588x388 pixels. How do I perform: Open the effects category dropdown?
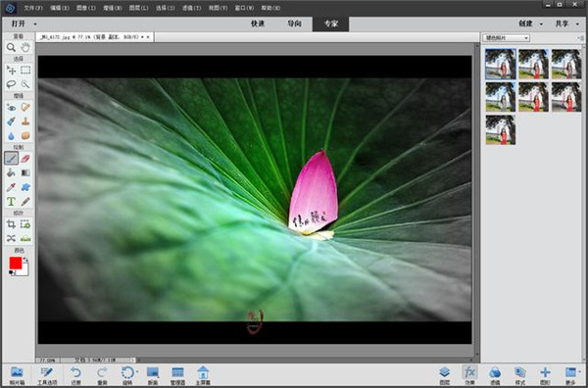506,38
